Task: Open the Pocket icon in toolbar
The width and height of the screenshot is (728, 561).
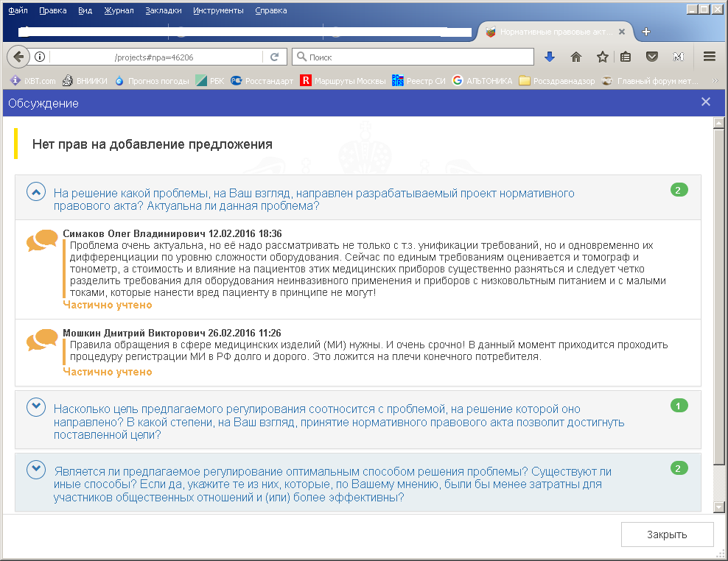Action: pyautogui.click(x=652, y=57)
